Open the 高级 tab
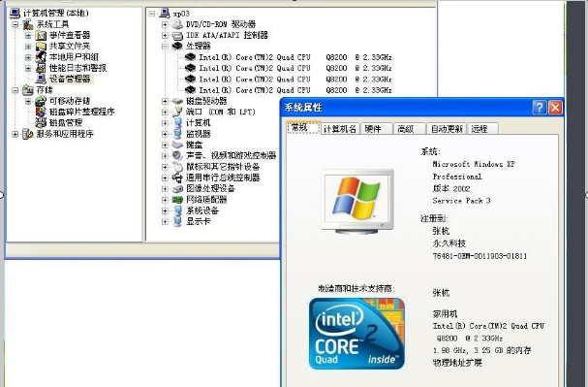Screen dimensions: 588x387 (409, 129)
